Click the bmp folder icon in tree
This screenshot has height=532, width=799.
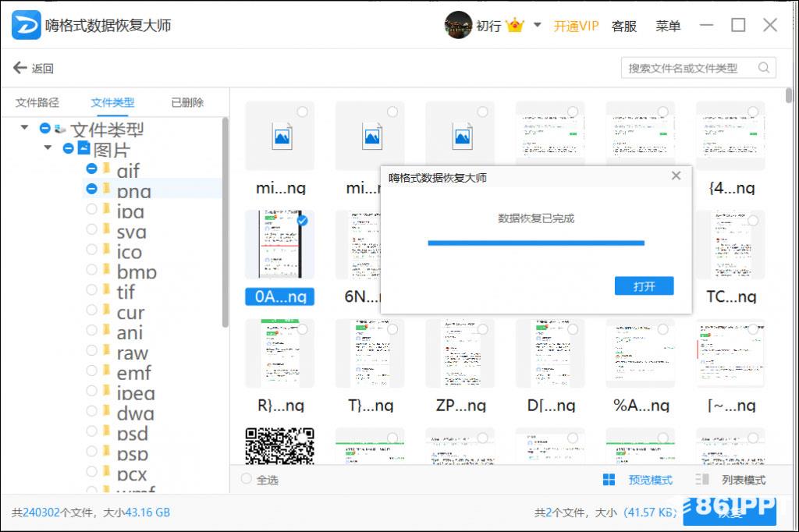(106, 269)
